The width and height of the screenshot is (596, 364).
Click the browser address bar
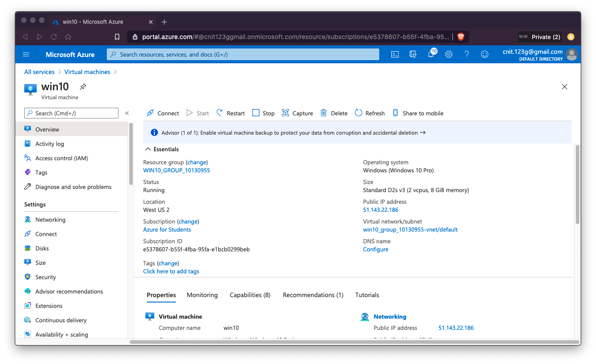coord(296,37)
